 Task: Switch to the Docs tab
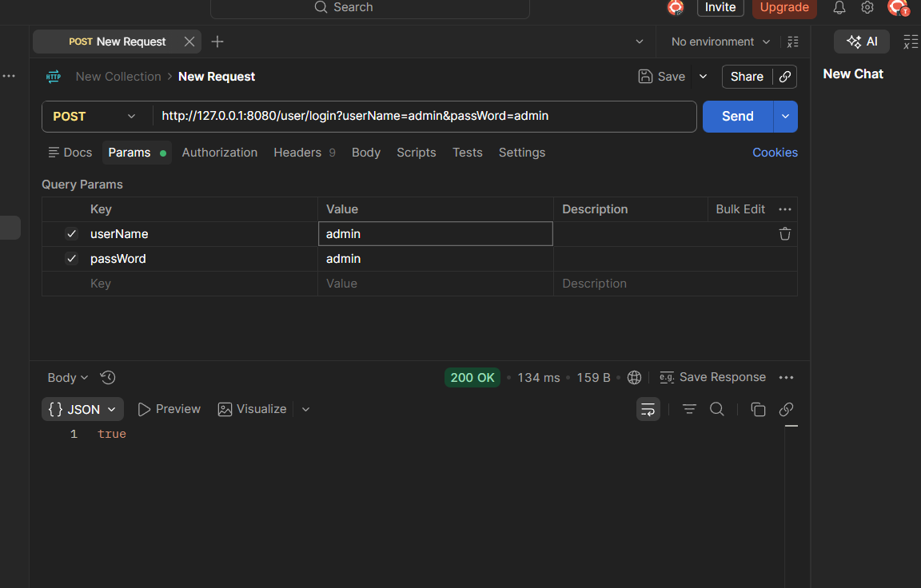(x=70, y=153)
